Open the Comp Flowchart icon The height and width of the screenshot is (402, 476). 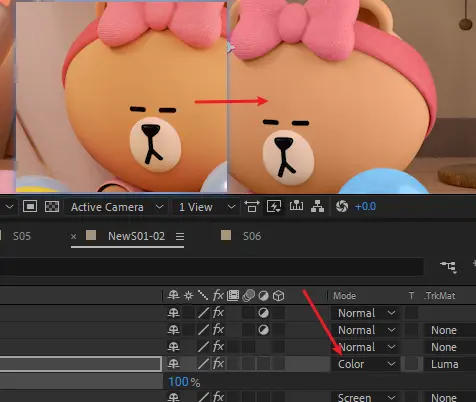[x=317, y=207]
